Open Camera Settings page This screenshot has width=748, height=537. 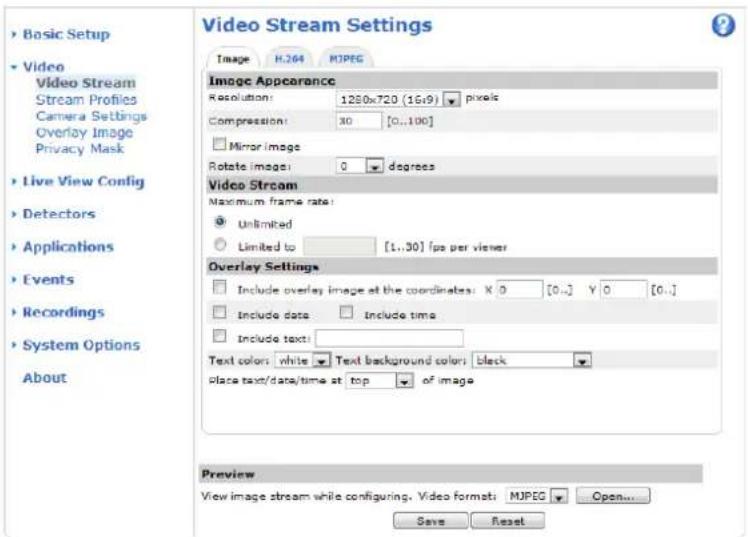tap(92, 116)
